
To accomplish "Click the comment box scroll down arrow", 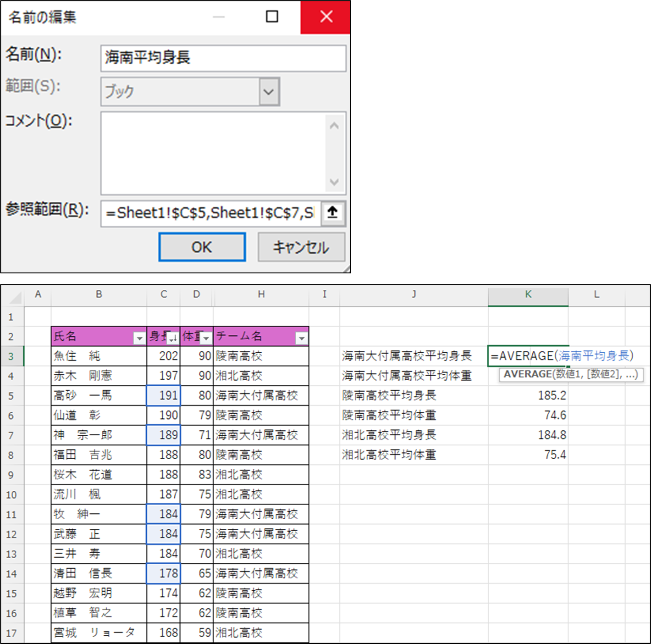I will coord(334,182).
